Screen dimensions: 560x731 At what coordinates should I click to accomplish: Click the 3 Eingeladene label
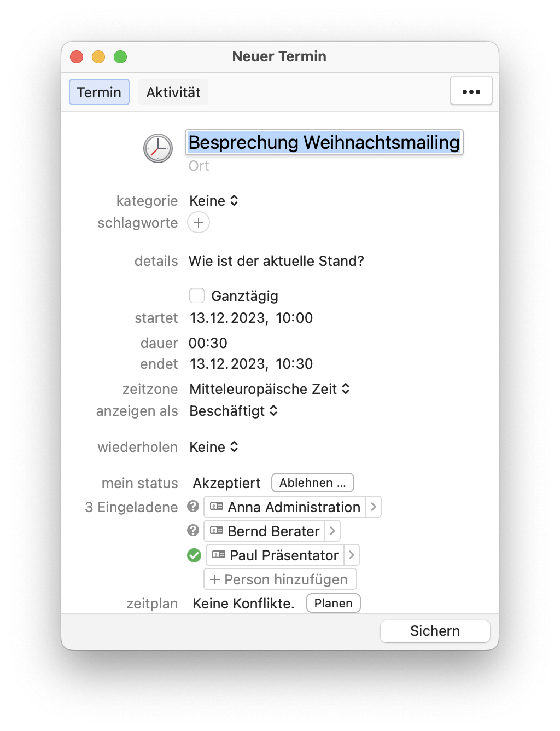pyautogui.click(x=131, y=507)
